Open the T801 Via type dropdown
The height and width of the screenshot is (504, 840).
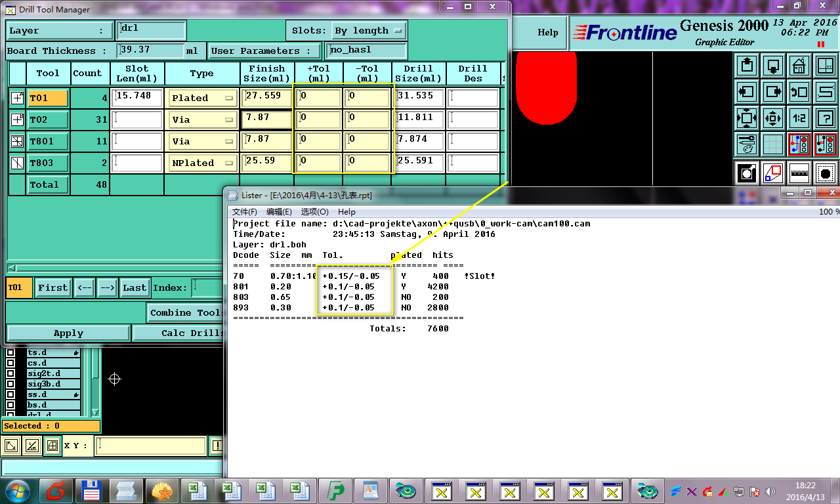click(x=203, y=141)
